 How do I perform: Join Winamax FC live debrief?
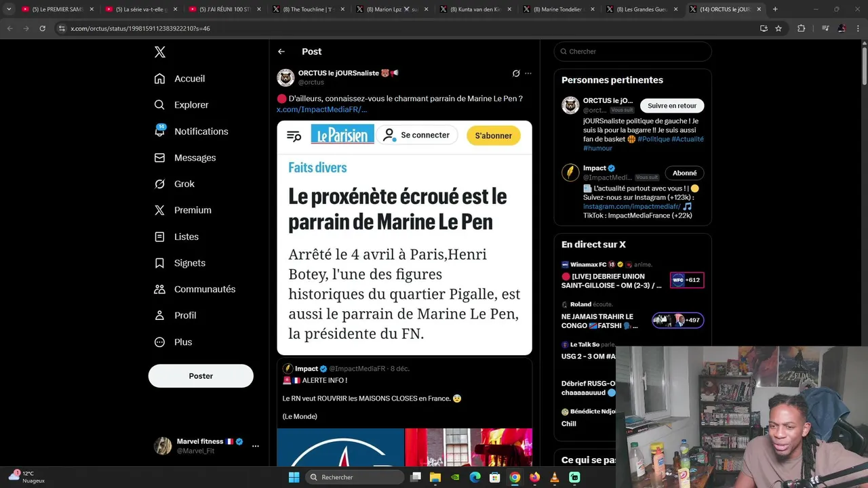coord(633,276)
